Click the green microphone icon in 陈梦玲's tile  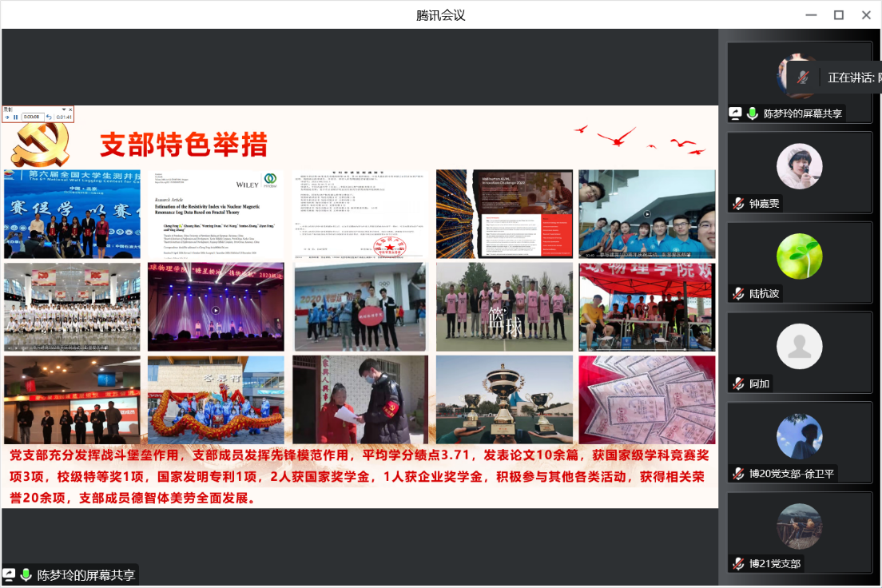(752, 113)
